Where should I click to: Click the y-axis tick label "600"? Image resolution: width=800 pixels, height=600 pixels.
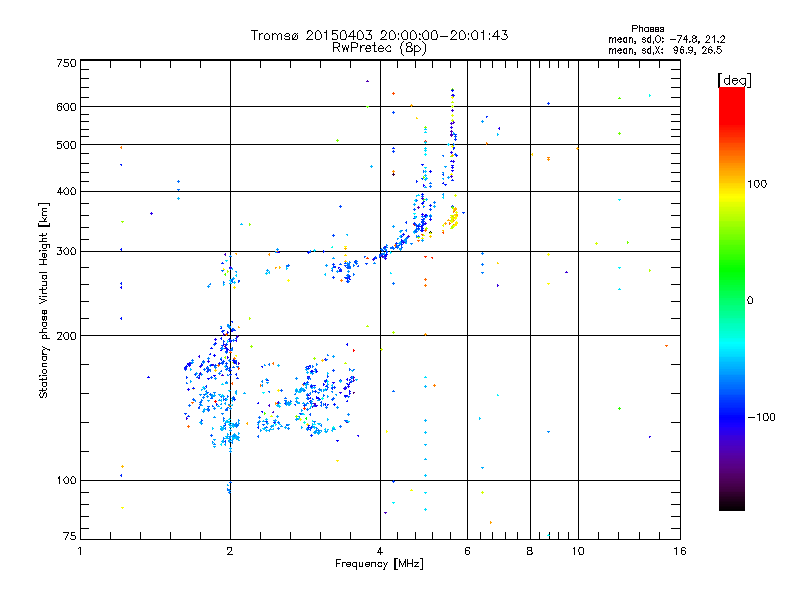coord(66,107)
